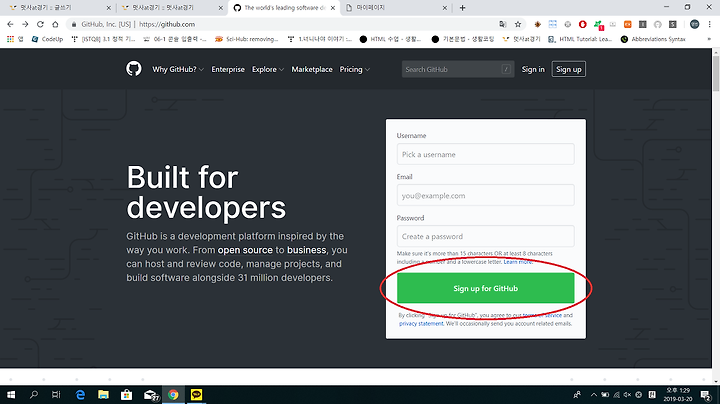Open a new browser tab
720x404 pixels.
[x=462, y=8]
